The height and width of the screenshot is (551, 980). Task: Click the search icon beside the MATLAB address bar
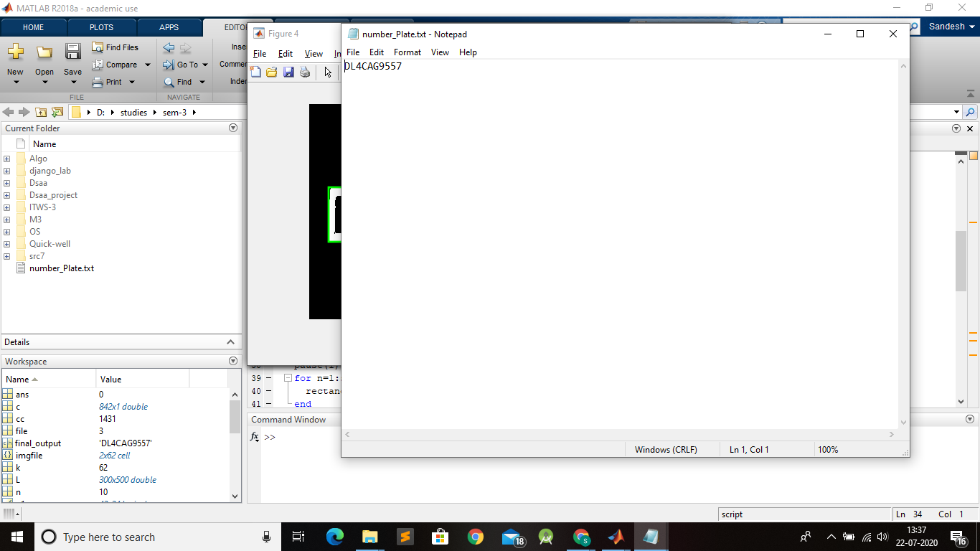pyautogui.click(x=971, y=113)
